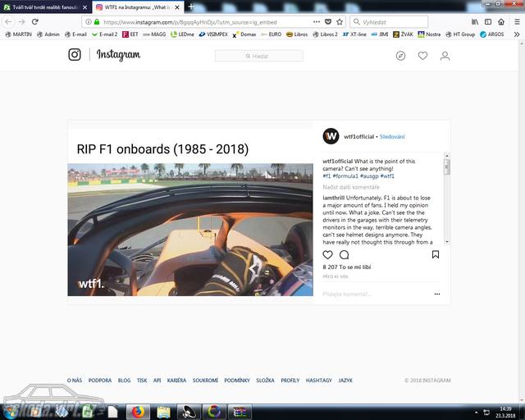Viewport: 525px width, 420px height.
Task: Open the HT Group bookmark
Action: (x=460, y=34)
